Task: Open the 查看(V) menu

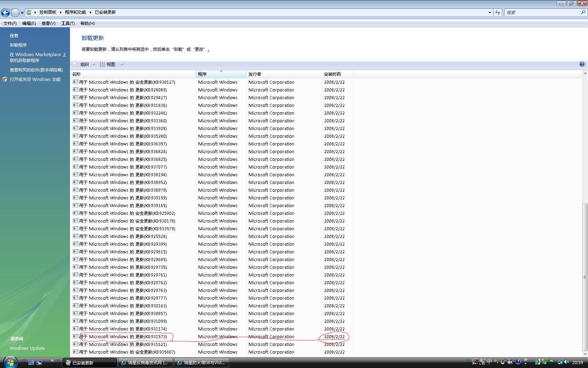Action: point(48,23)
